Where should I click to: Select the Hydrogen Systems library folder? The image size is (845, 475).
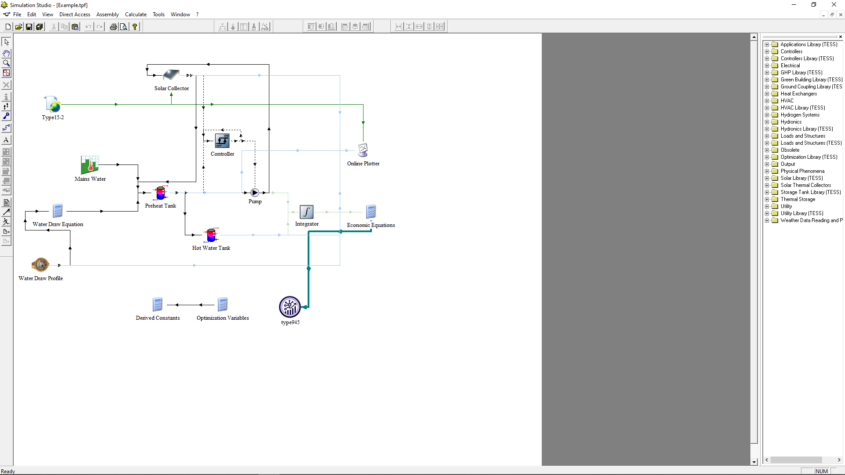800,115
